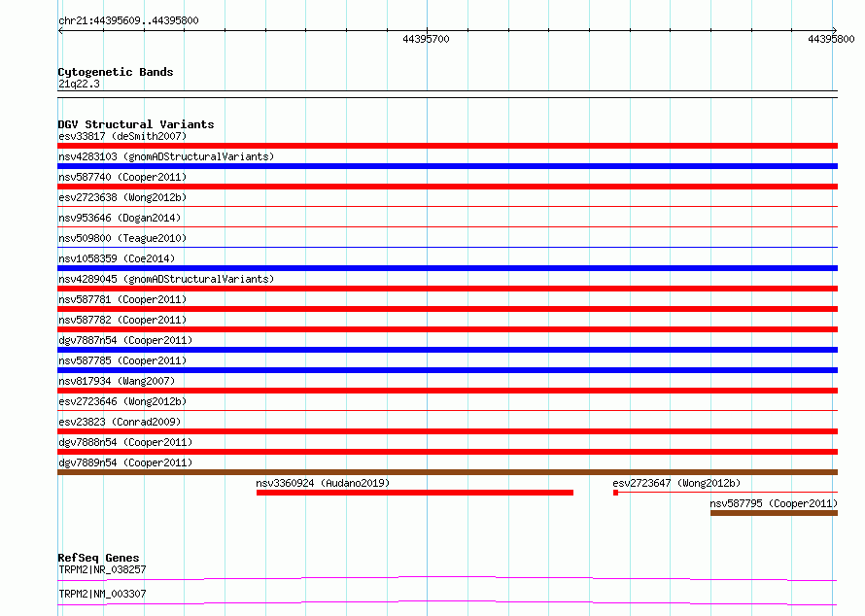The width and height of the screenshot is (865, 616).
Task: Click the small red square of esv2723647
Action: [615, 493]
